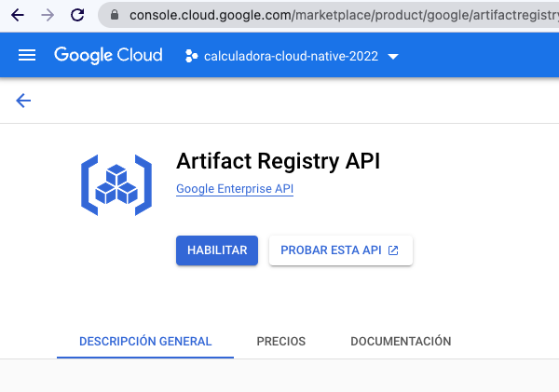Go back using the blue page arrow

tap(23, 101)
